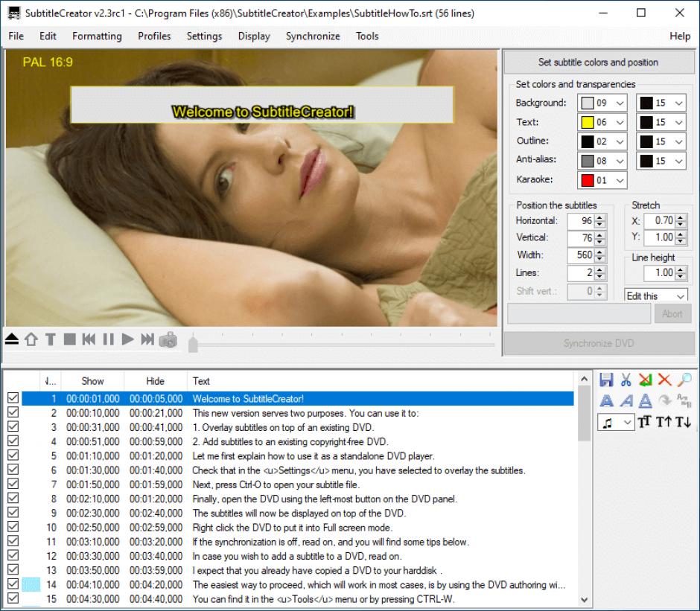700x611 pixels.
Task: Click the Show column header
Action: click(92, 381)
